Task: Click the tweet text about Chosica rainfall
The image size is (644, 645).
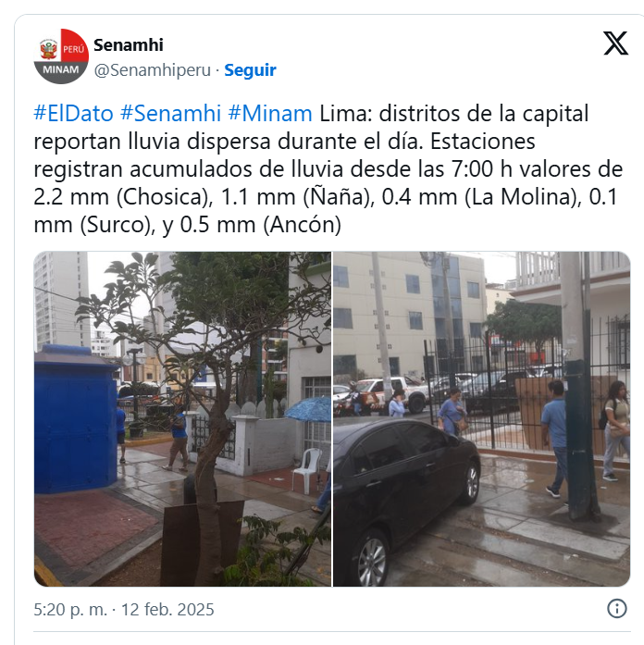Action: point(328,169)
